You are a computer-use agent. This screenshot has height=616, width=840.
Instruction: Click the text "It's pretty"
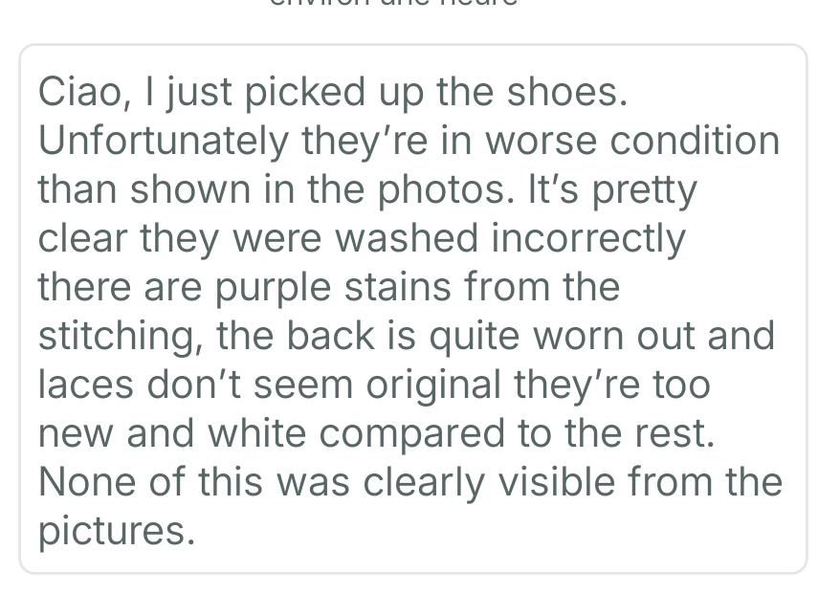(x=613, y=189)
